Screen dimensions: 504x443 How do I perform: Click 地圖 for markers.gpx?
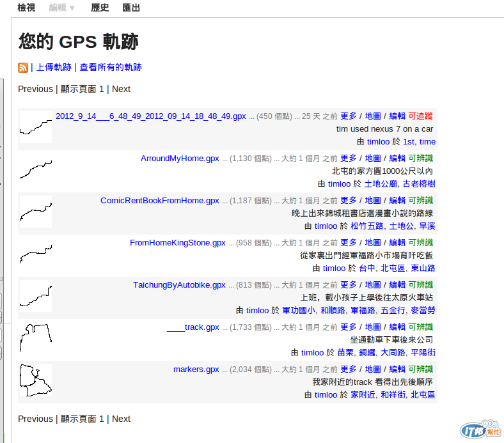click(x=373, y=369)
